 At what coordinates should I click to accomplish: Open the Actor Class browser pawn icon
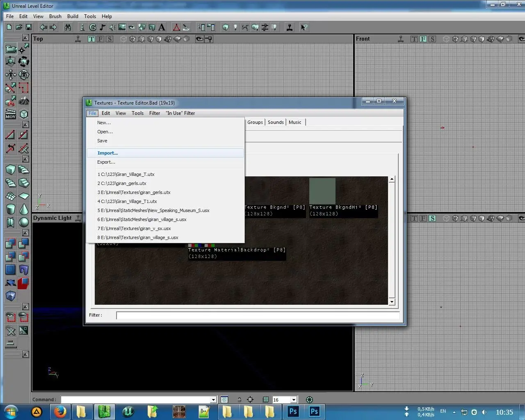coord(82,27)
